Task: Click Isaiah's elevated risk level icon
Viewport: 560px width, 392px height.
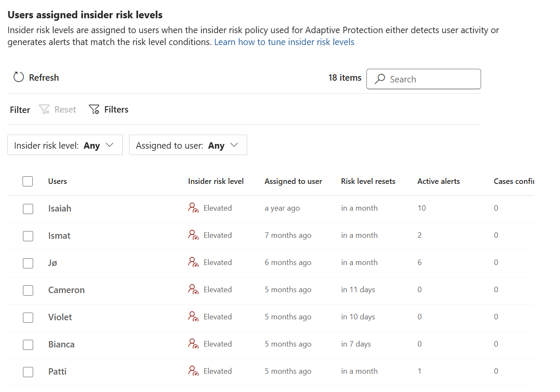Action: click(x=193, y=208)
